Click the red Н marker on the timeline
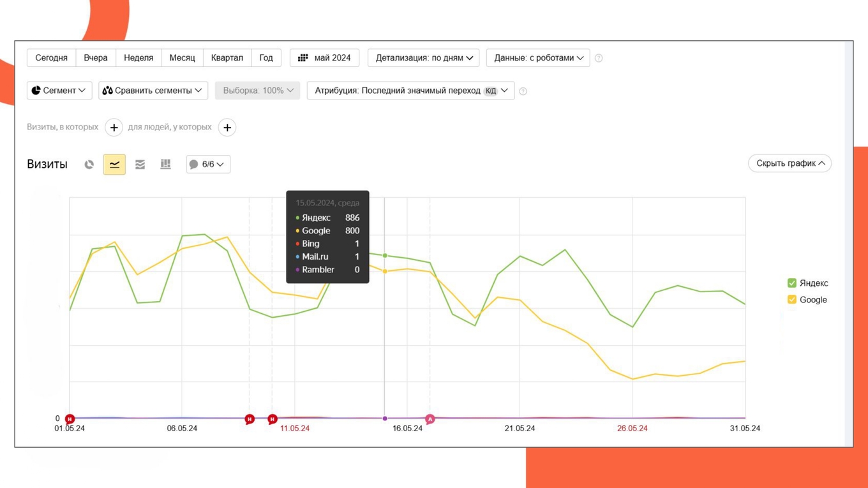The height and width of the screenshot is (488, 868). [70, 418]
